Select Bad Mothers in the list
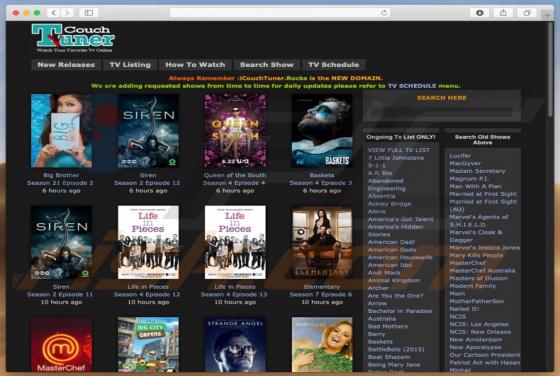560x376 pixels. click(388, 326)
